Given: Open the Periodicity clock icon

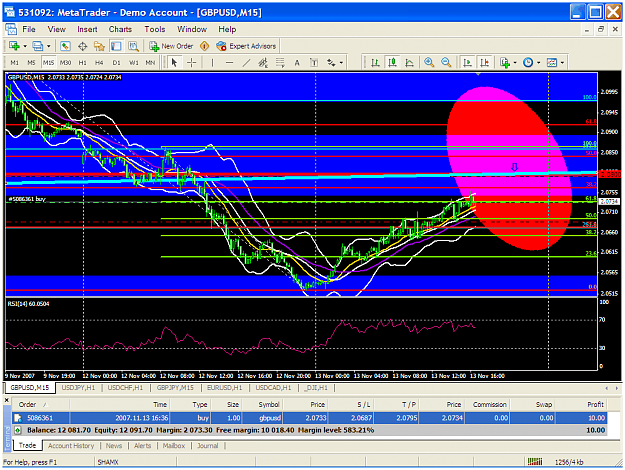Looking at the screenshot, I should 528,63.
